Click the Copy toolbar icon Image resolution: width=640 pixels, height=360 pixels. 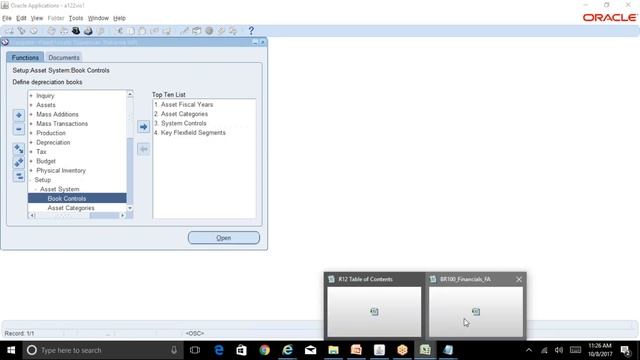(131, 31)
